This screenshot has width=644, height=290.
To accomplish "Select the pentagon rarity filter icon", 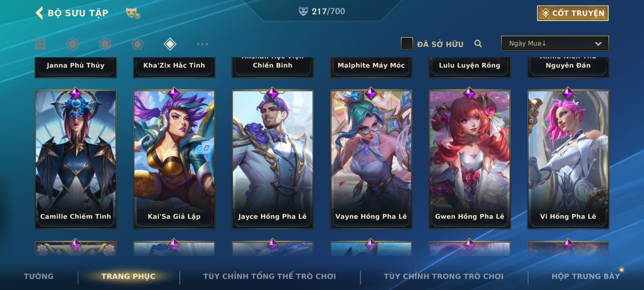I will (137, 44).
